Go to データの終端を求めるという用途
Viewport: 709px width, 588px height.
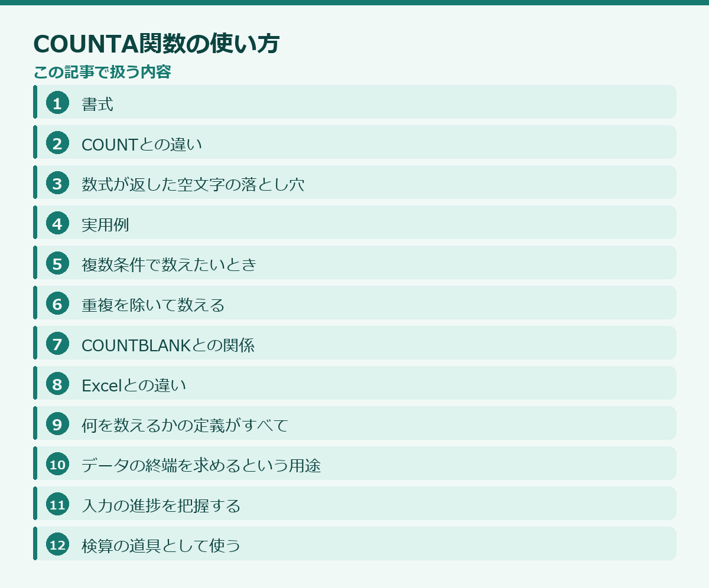pyautogui.click(x=354, y=463)
